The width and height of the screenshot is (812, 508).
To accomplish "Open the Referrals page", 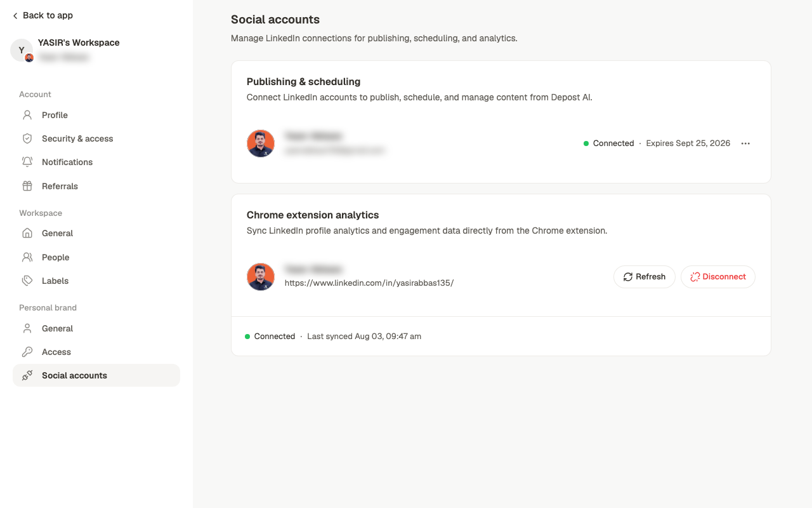I will point(96,186).
